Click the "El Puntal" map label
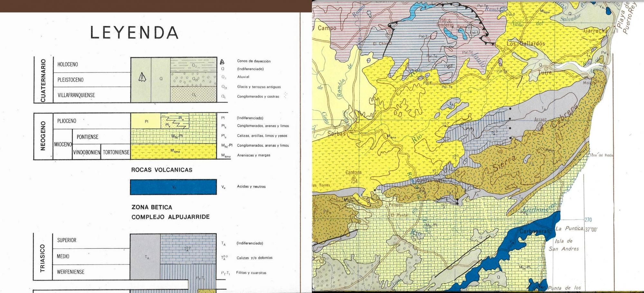The width and height of the screenshot is (644, 293). pyautogui.click(x=399, y=215)
